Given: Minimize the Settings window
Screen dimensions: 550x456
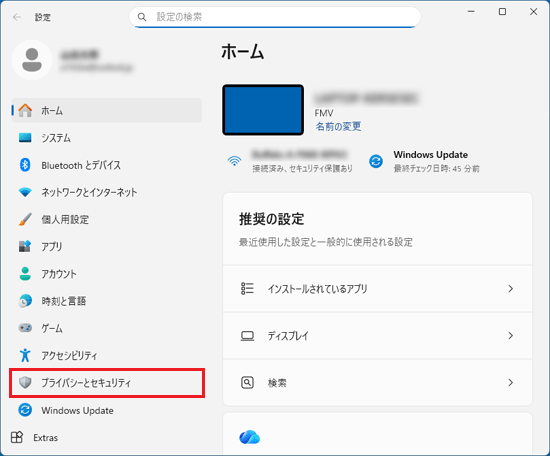Looking at the screenshot, I should coord(471,12).
